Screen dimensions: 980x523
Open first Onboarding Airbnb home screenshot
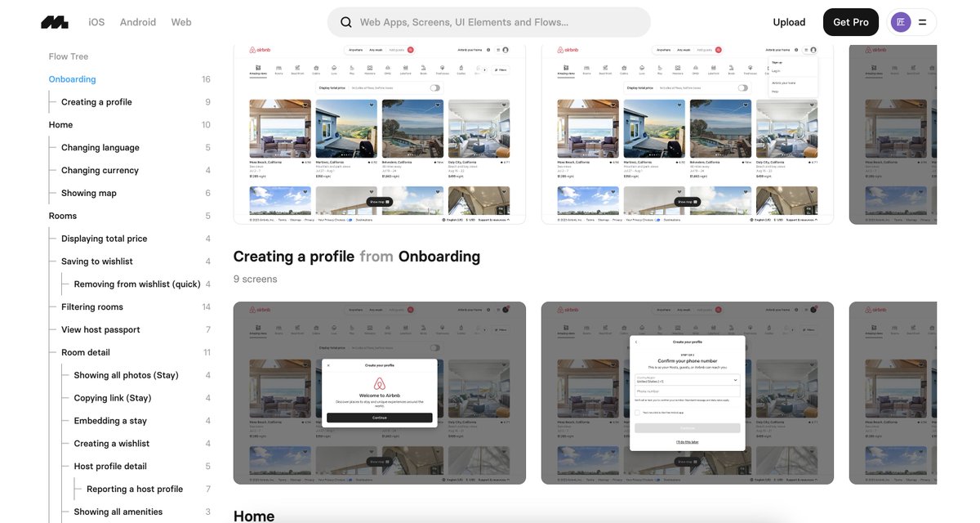(380, 133)
